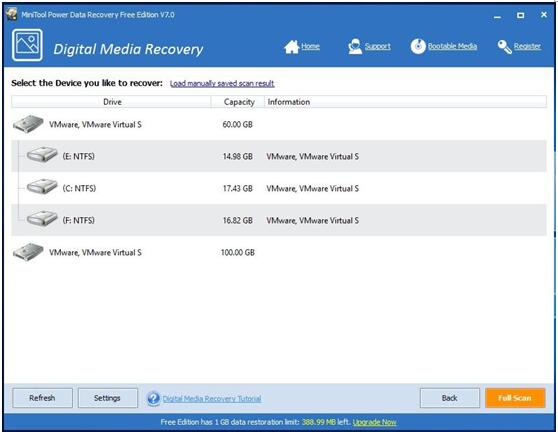The width and height of the screenshot is (558, 432).
Task: Click the MiniTool app icon in title bar
Action: (x=11, y=14)
